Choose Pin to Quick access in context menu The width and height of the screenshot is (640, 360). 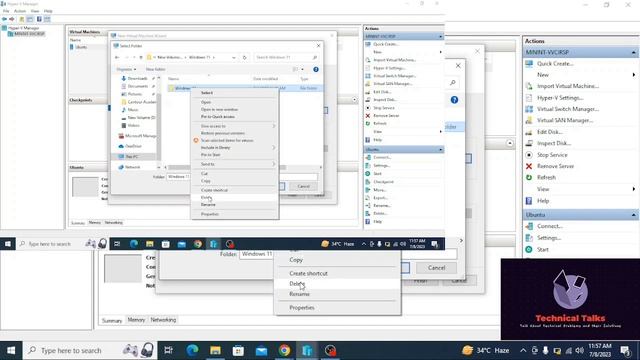pyautogui.click(x=218, y=117)
